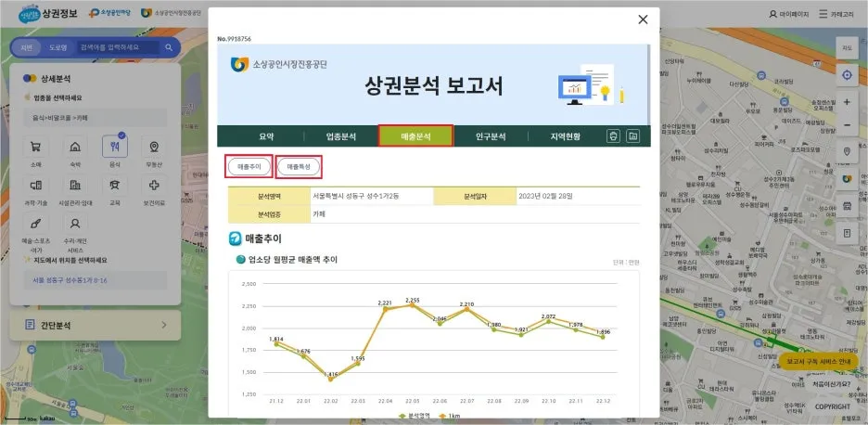The image size is (868, 425).
Task: Click the 1,416 data point for 22.02
Action: coord(330,379)
